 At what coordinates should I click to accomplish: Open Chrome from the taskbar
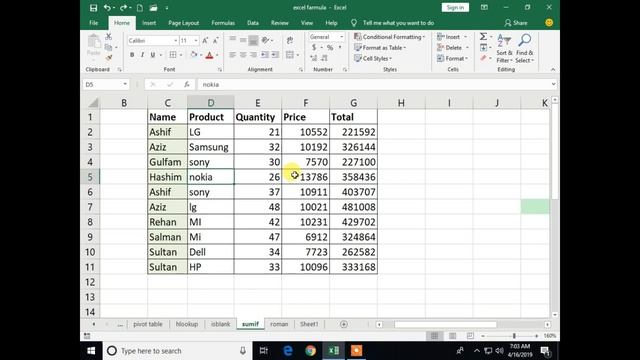click(x=311, y=351)
